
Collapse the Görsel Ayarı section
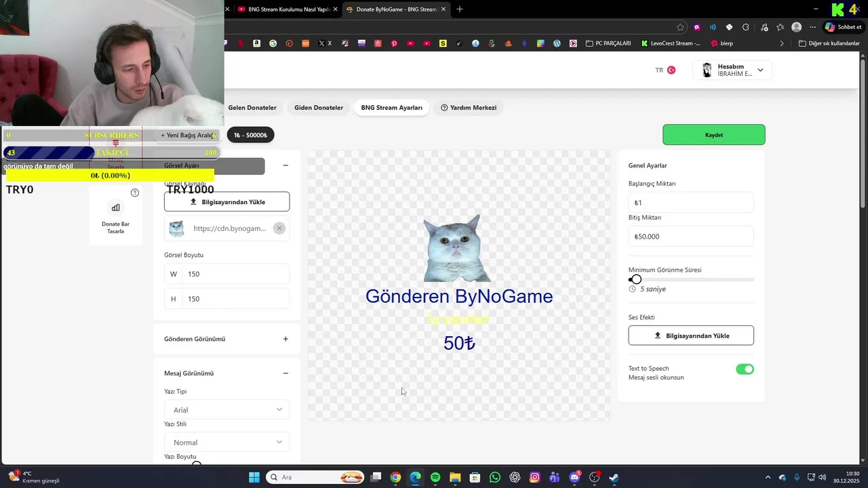(285, 165)
